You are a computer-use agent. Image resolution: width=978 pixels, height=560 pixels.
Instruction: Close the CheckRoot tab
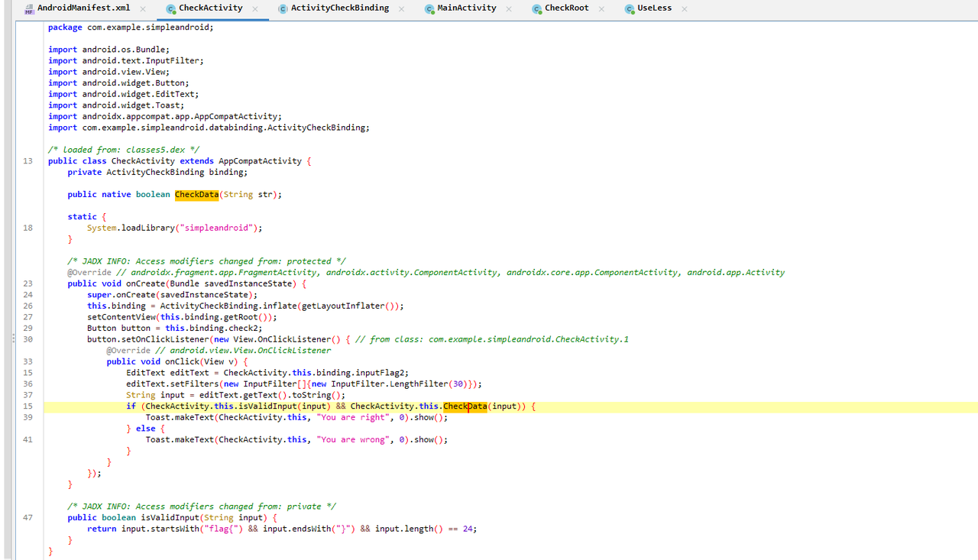601,9
